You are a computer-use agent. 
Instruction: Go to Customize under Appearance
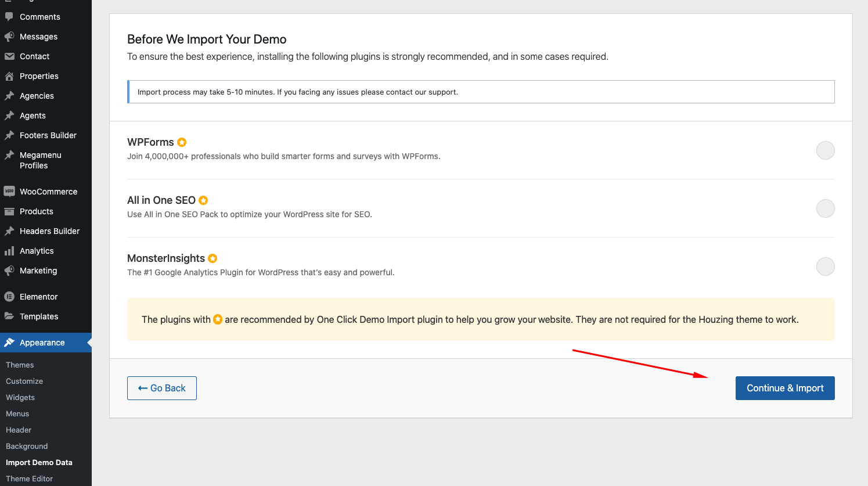(x=24, y=381)
